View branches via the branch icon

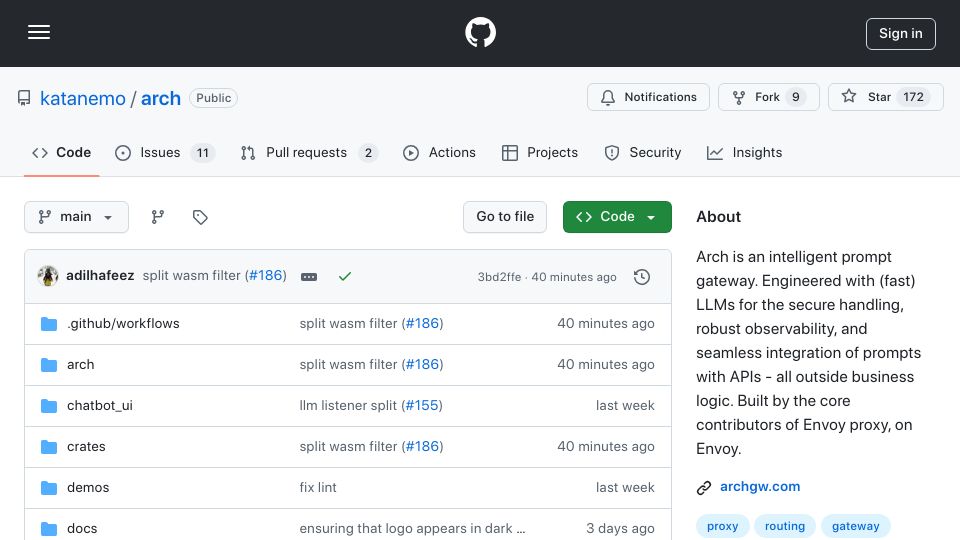pos(158,217)
